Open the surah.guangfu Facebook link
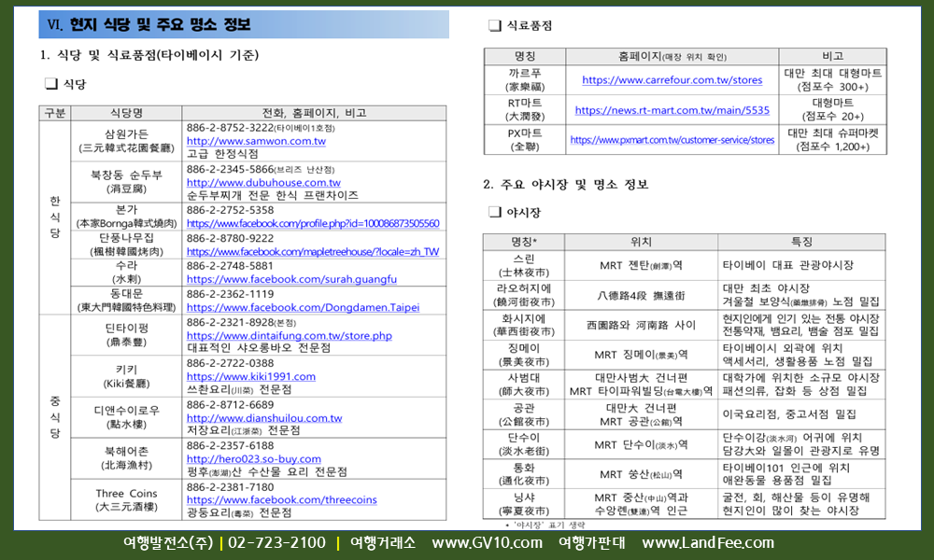934x560 pixels. point(291,279)
